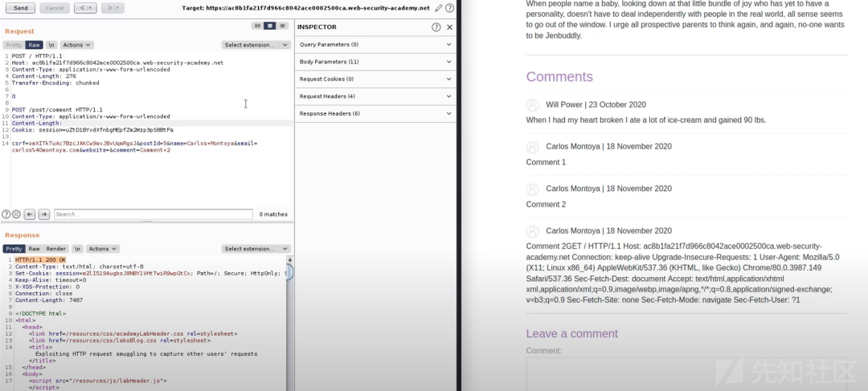
Task: Click the Content-Length: 276 header line
Action: [x=43, y=76]
